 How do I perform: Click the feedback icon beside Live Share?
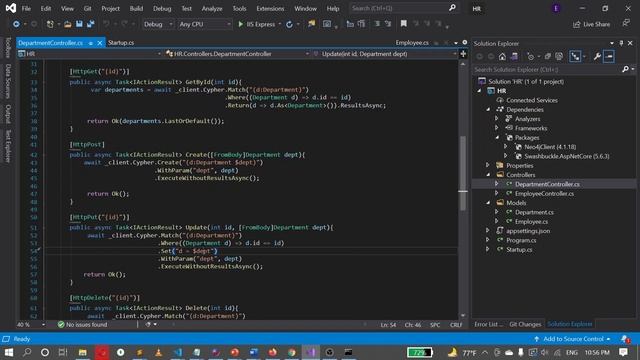[x=626, y=24]
